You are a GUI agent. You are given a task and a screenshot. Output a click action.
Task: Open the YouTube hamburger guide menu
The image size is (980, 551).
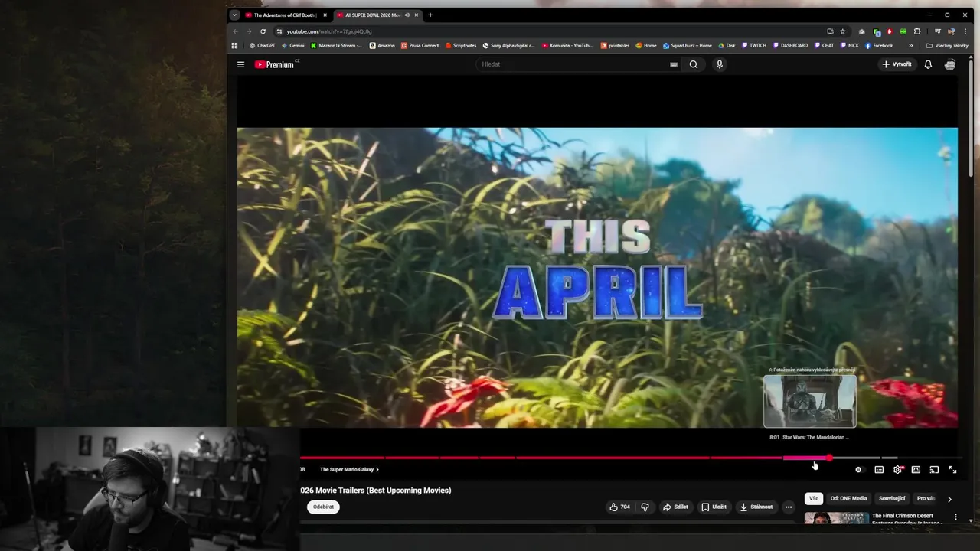coord(240,64)
